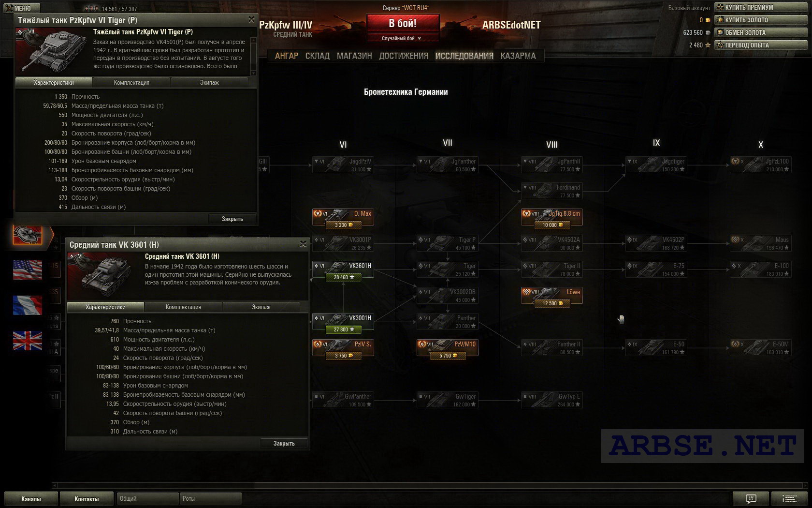Open Характеристики tab in Tiger (P) window
The height and width of the screenshot is (508, 812).
[x=54, y=83]
